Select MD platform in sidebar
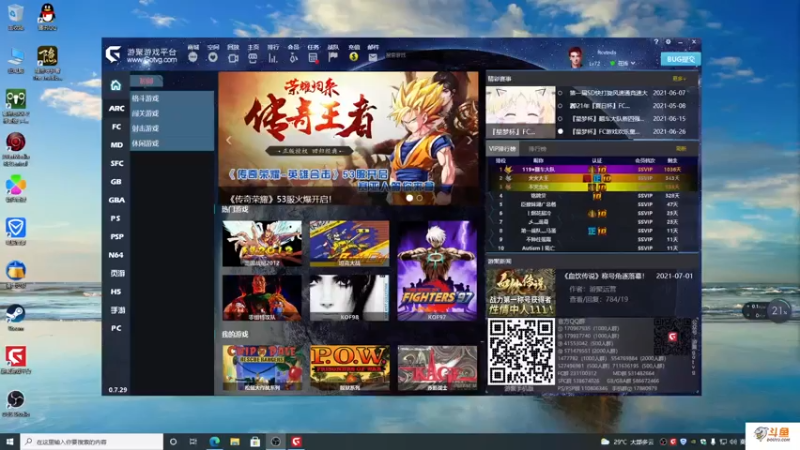 (x=116, y=145)
